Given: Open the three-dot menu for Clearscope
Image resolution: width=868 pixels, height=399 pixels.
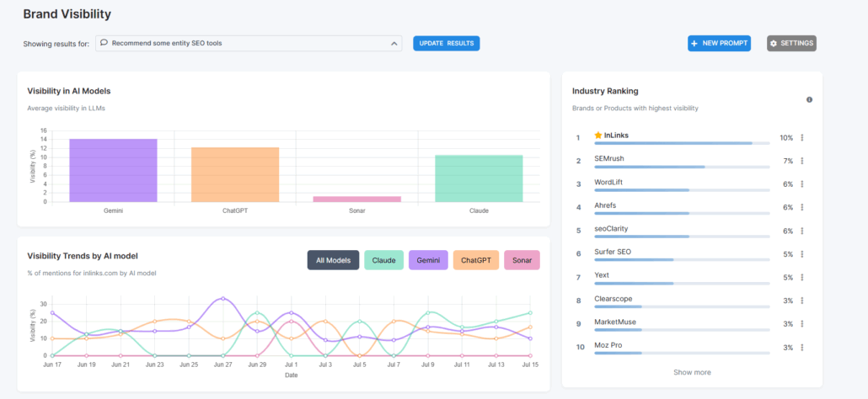Looking at the screenshot, I should (x=801, y=301).
